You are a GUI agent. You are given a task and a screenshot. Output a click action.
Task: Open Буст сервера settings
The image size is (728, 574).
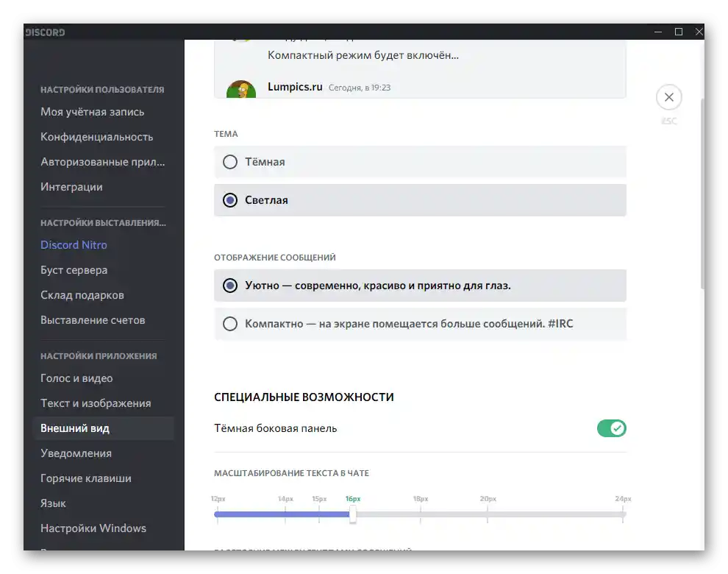coord(74,270)
